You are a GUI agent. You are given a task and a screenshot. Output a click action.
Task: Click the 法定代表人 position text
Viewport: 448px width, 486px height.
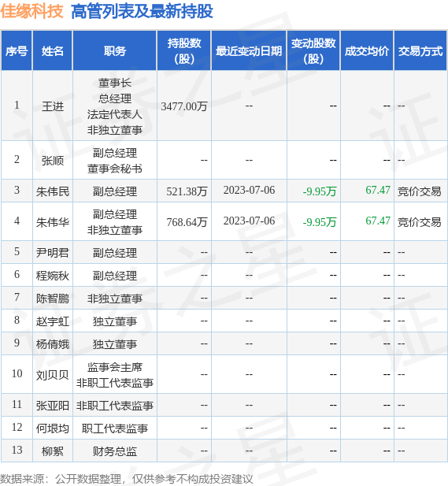(x=115, y=114)
